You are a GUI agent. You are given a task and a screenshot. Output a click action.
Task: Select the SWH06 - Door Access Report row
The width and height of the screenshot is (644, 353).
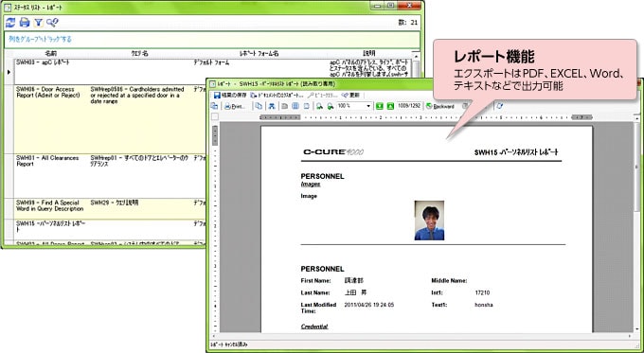pyautogui.click(x=110, y=119)
